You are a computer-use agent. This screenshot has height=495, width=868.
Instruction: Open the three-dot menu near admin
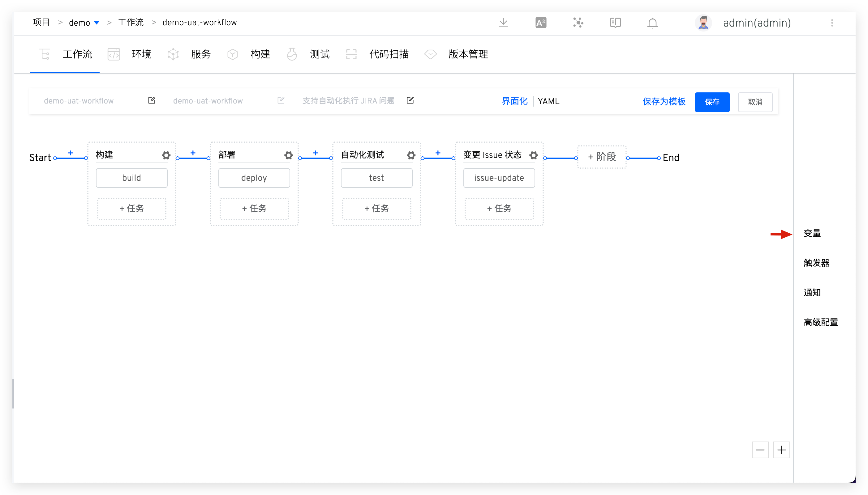(x=831, y=23)
